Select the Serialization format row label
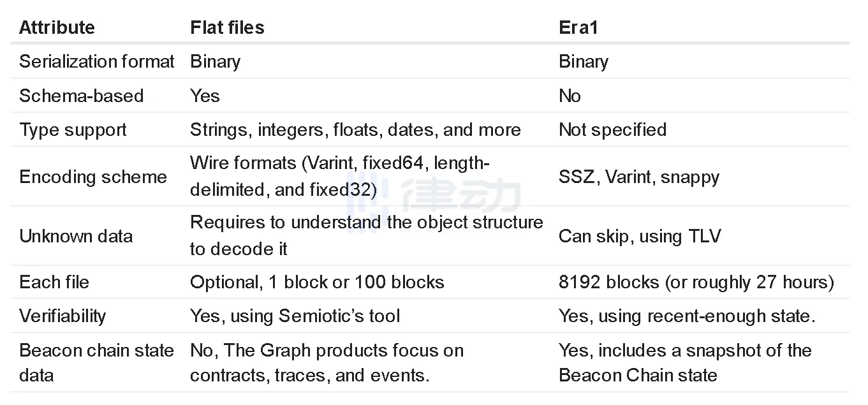 pyautogui.click(x=96, y=62)
